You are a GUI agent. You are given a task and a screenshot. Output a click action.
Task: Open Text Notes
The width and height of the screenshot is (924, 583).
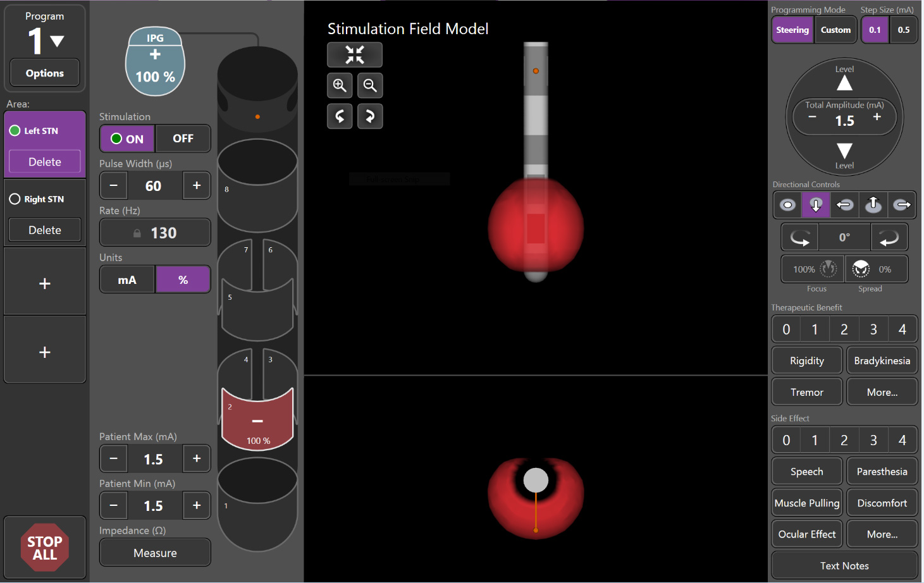(844, 566)
